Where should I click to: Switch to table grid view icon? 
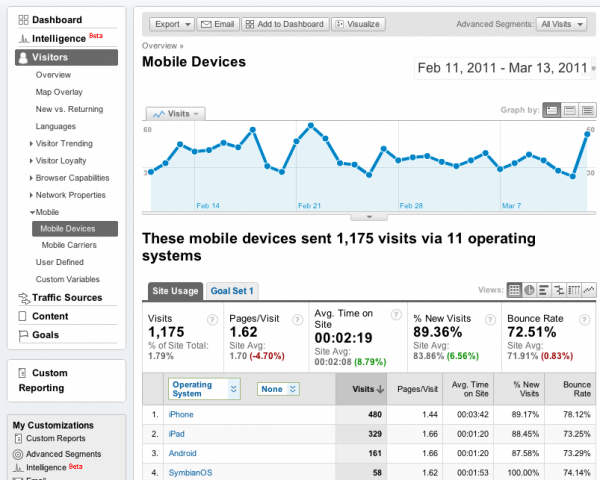514,290
